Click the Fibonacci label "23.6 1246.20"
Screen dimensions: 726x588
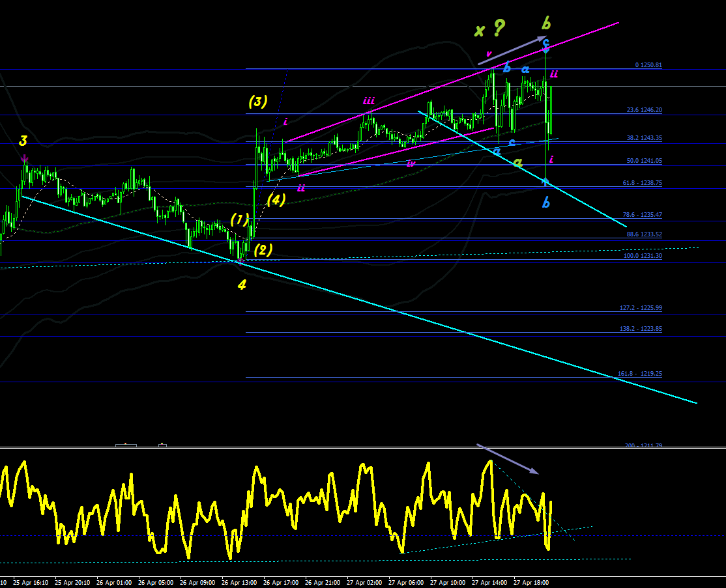pyautogui.click(x=645, y=110)
